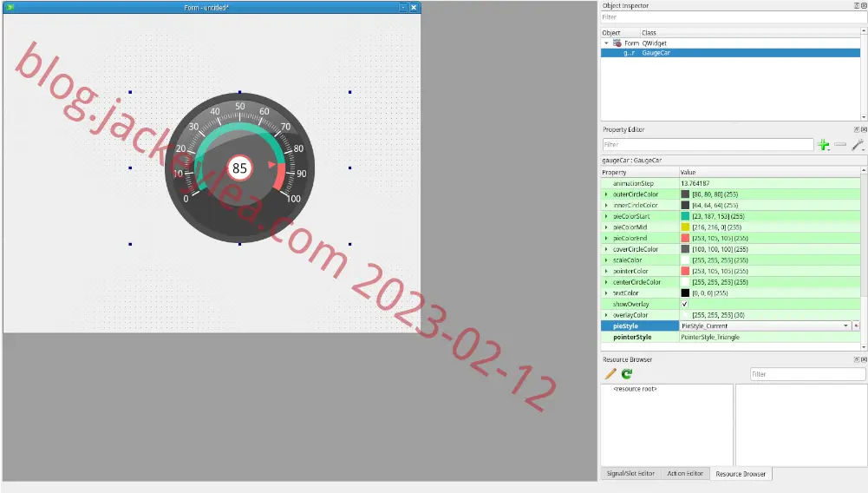Open the wrench configure property editor icon
868x493 pixels.
click(858, 145)
